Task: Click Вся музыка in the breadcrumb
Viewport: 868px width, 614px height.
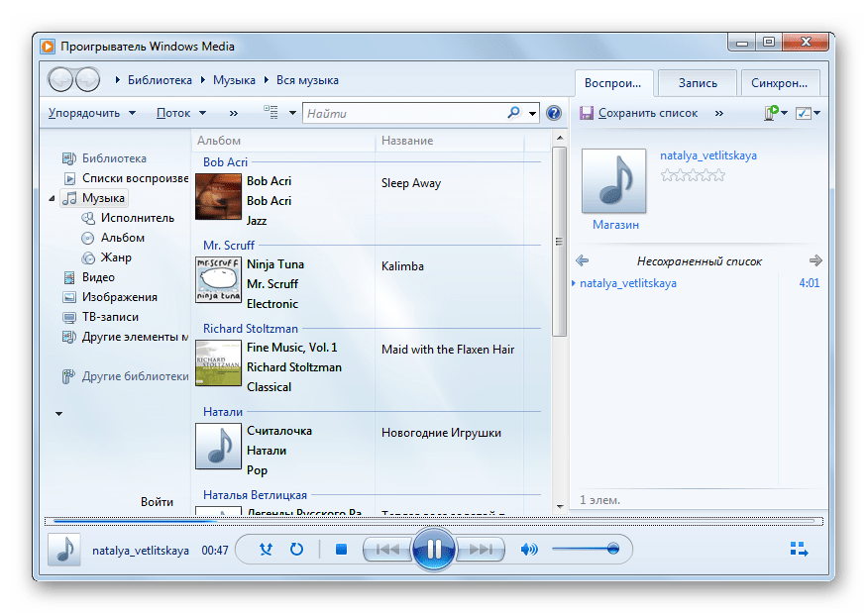Action: [307, 80]
